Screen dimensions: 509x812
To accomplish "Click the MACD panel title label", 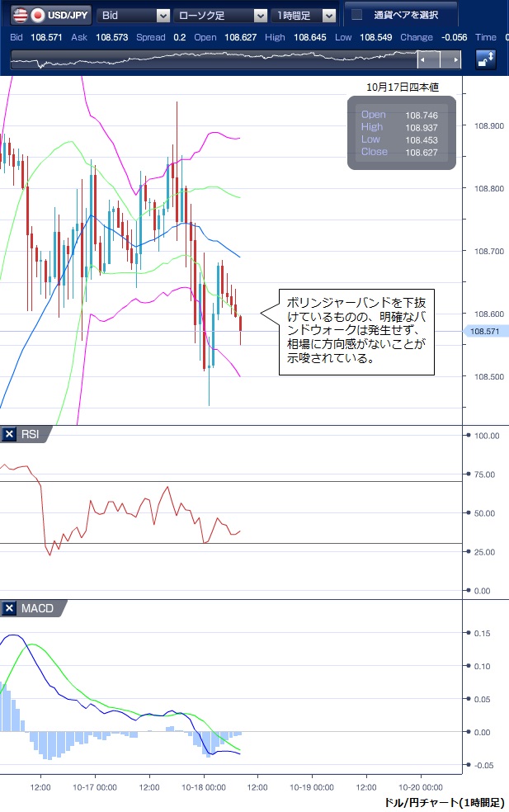I will click(36, 608).
